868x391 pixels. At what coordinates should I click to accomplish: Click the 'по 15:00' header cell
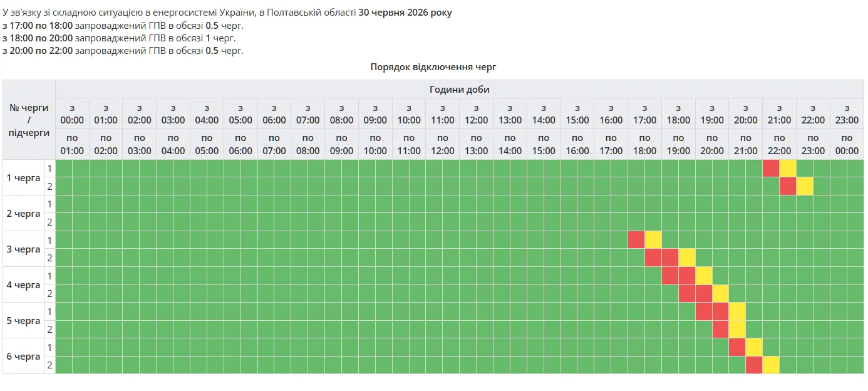(544, 144)
